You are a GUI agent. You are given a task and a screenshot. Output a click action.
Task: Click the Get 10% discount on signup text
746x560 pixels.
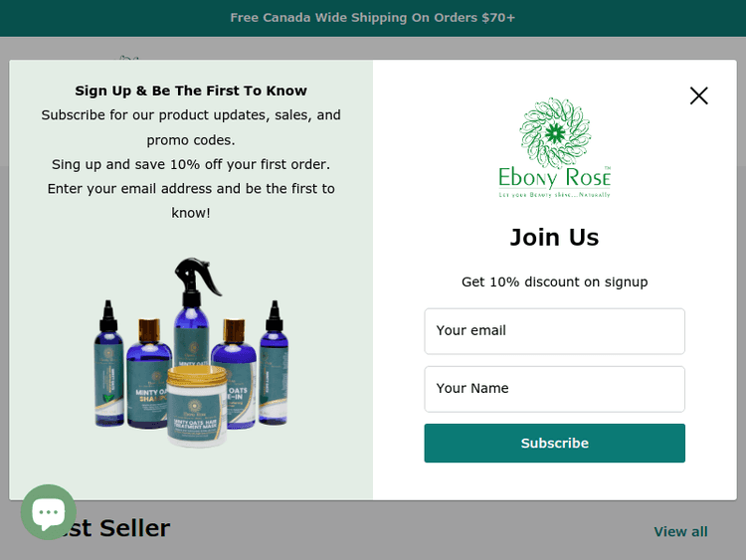coord(554,281)
